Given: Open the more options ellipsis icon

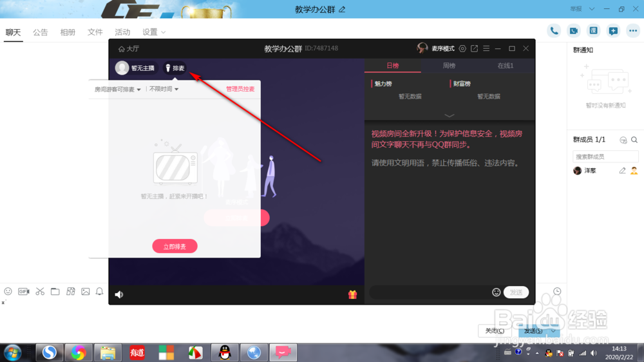Looking at the screenshot, I should pyautogui.click(x=633, y=31).
